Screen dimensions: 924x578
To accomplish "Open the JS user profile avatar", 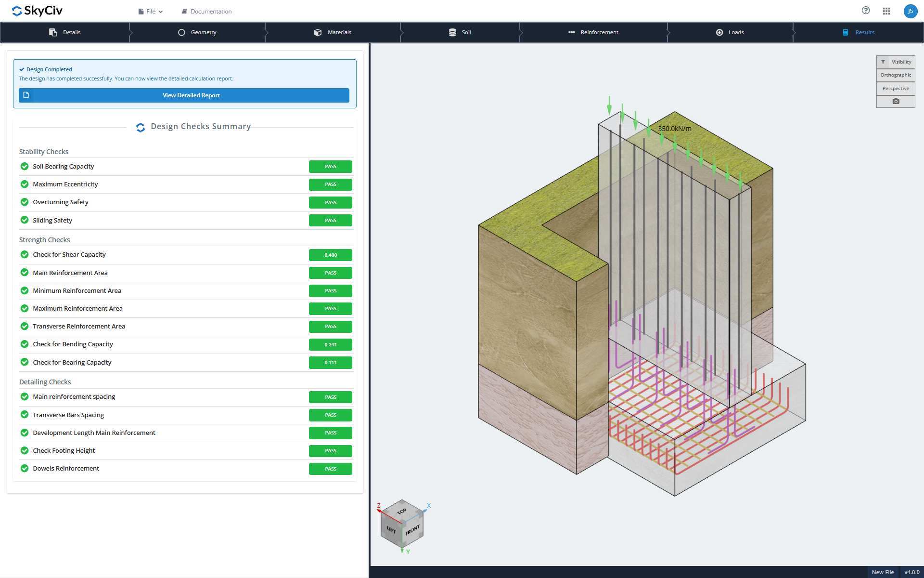I will click(x=910, y=11).
